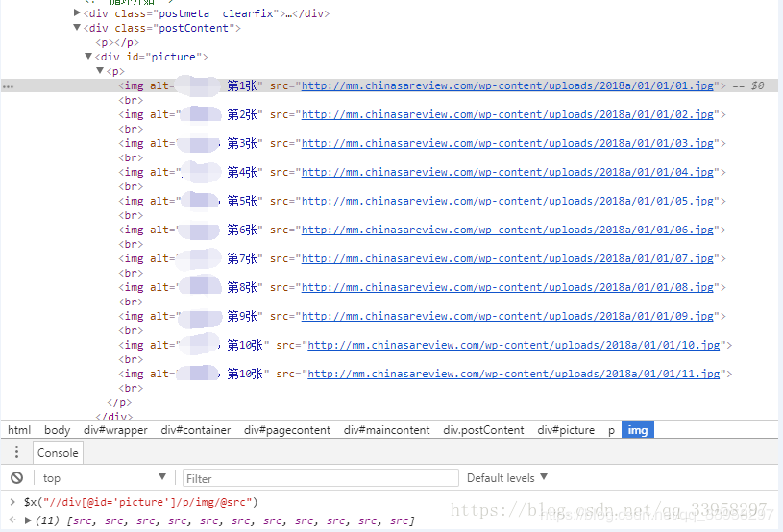783x532 pixels.
Task: Open the 10.jpg image src link
Action: [x=513, y=345]
